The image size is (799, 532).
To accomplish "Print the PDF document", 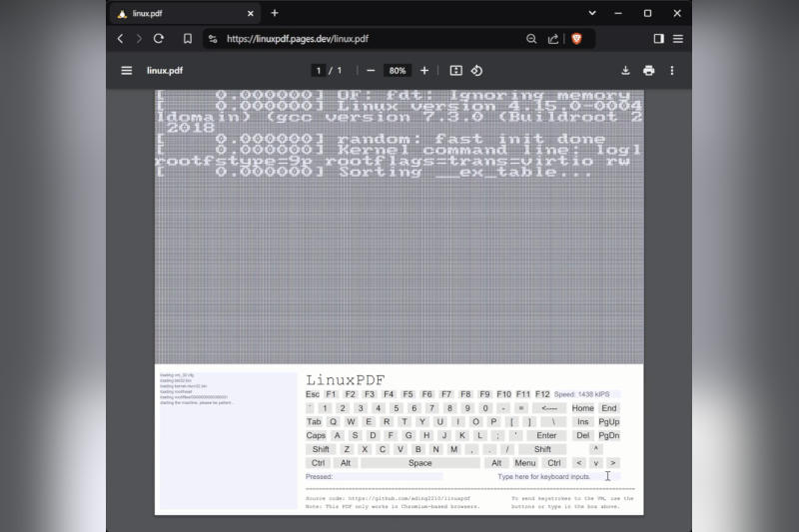I will [648, 71].
